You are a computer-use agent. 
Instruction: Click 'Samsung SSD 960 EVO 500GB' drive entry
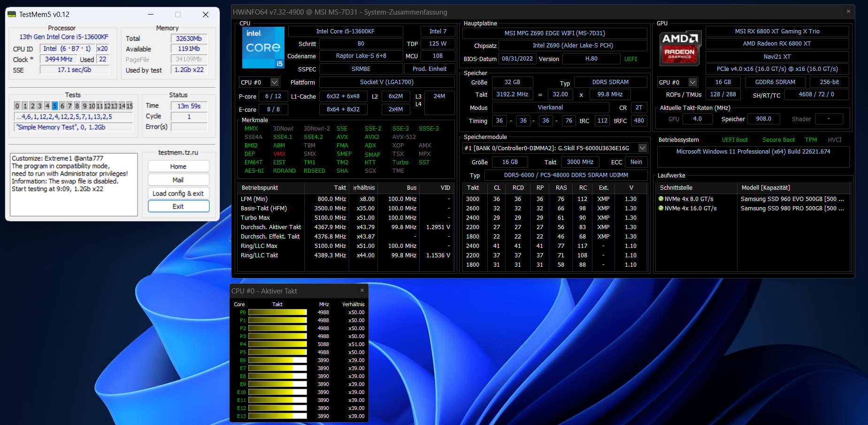[x=792, y=199]
